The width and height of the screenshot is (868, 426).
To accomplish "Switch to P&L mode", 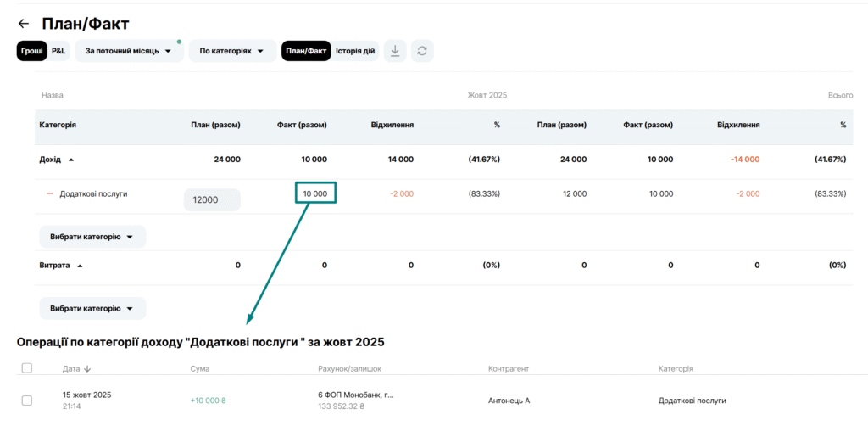I will pos(58,51).
